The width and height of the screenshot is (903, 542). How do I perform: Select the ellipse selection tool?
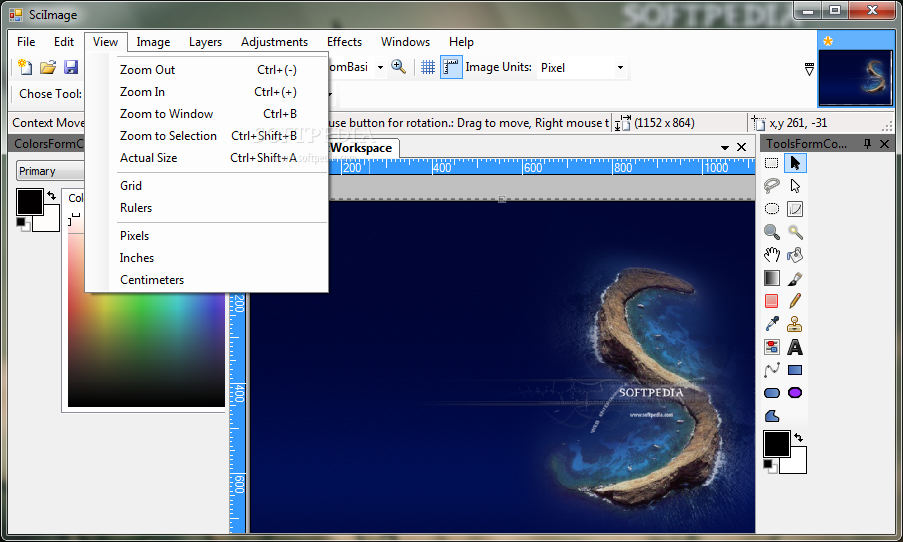click(772, 209)
